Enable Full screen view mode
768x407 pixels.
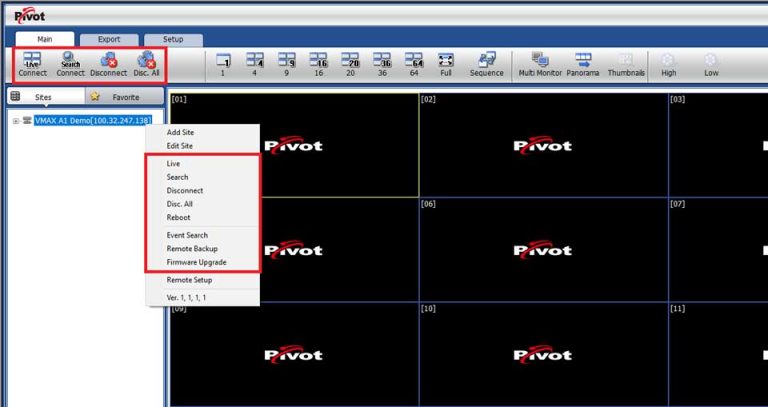click(x=446, y=65)
